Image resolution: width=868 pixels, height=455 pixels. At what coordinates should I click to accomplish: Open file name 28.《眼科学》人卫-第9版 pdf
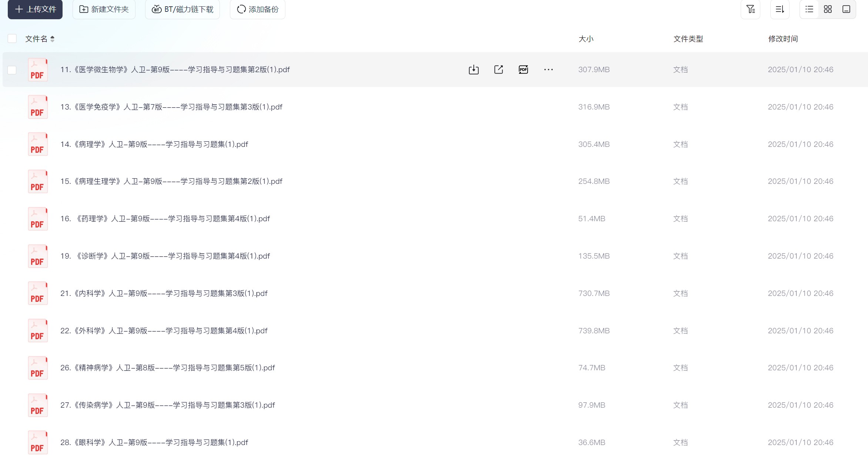tap(154, 442)
